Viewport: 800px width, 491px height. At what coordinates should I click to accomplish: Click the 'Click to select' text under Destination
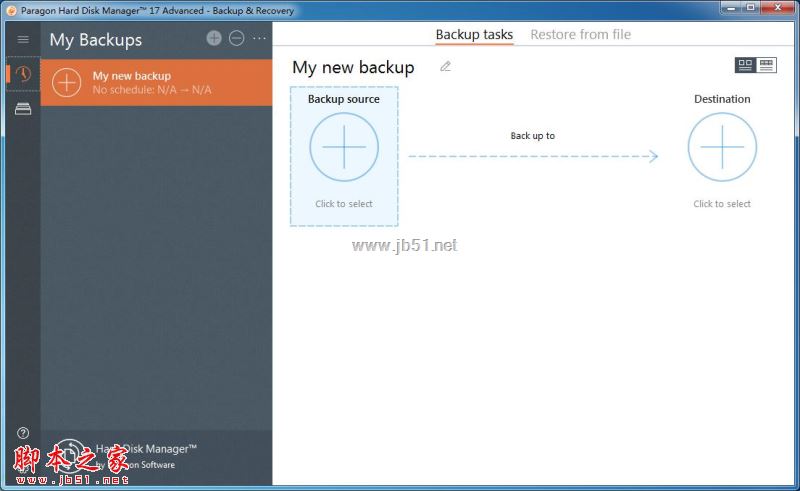pos(722,204)
